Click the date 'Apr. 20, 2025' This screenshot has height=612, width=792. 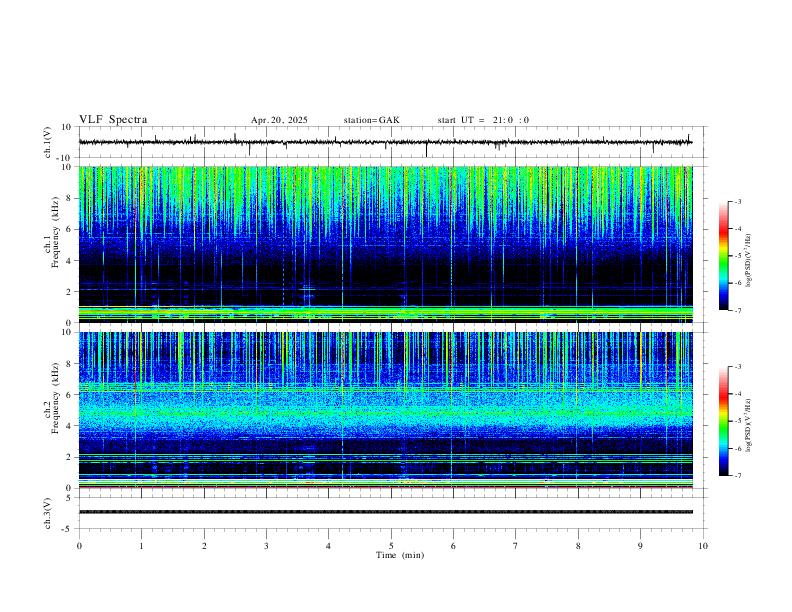(x=279, y=120)
